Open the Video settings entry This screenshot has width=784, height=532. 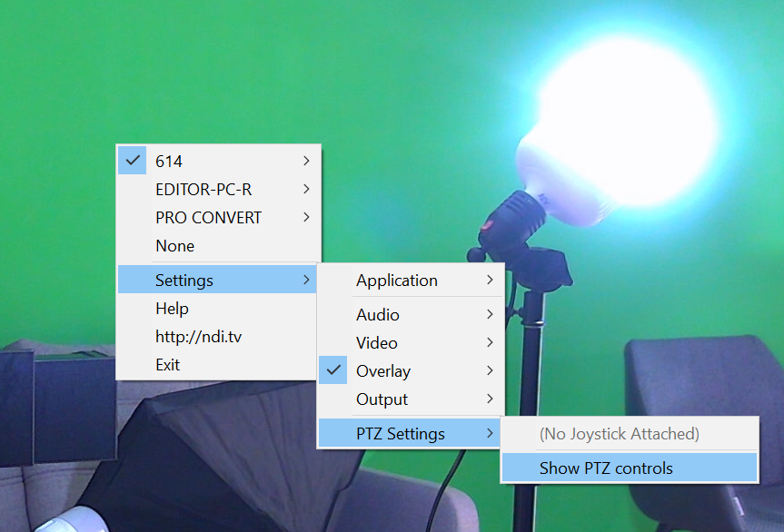376,342
